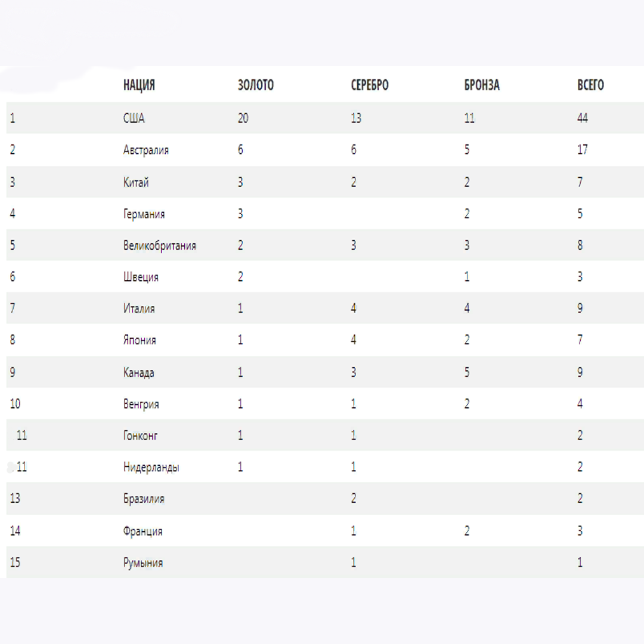Image resolution: width=644 pixels, height=644 pixels.
Task: Click the Швеция table entry
Action: (141, 277)
